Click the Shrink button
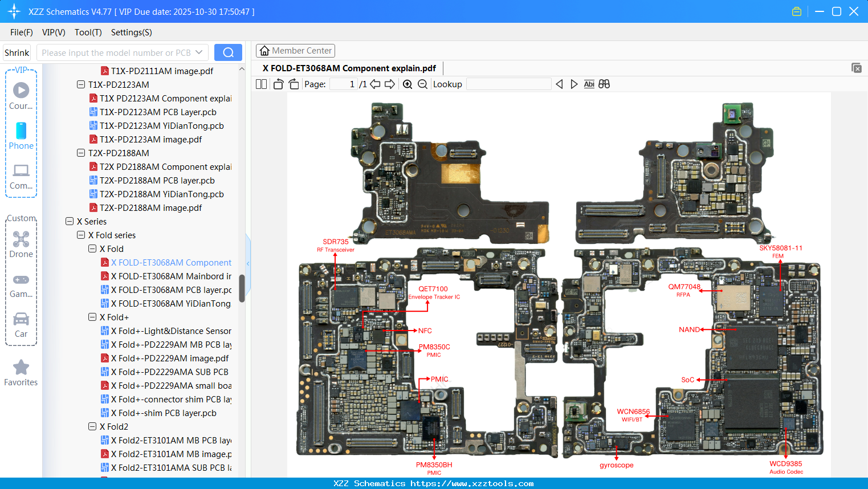This screenshot has height=489, width=868. pos(16,52)
